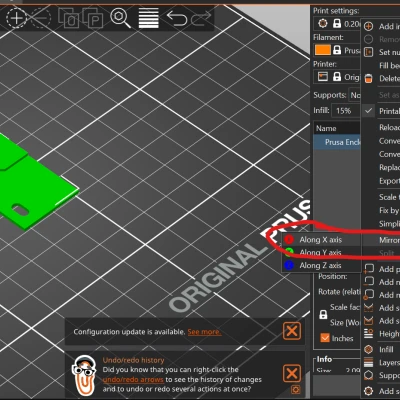Image resolution: width=400 pixels, height=400 pixels.
Task: Click the Paste toolbar icon
Action: tap(93, 19)
